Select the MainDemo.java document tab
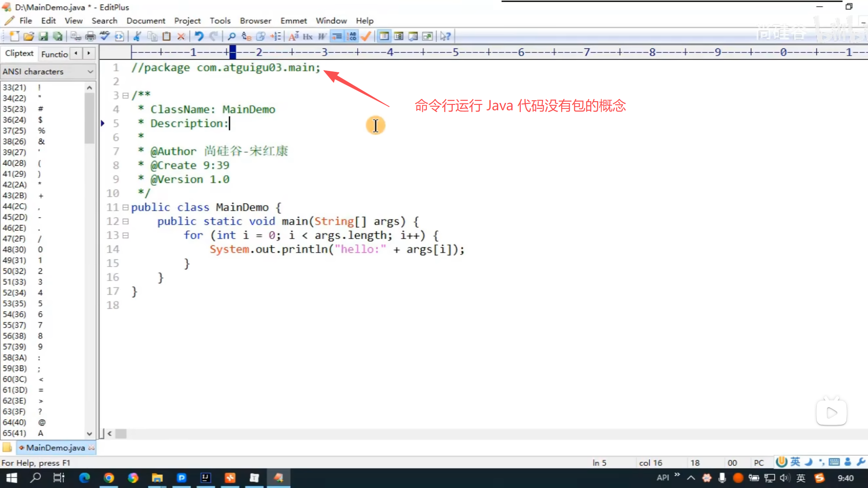The height and width of the screenshot is (488, 868). [55, 447]
